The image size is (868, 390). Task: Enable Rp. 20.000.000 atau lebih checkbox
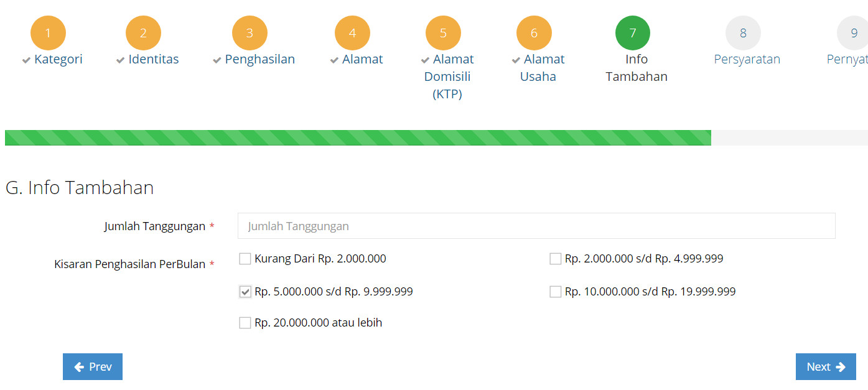(245, 323)
